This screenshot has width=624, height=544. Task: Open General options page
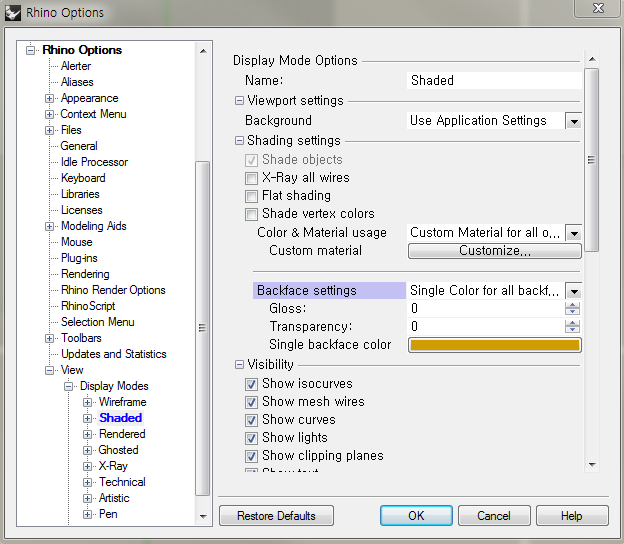point(79,146)
